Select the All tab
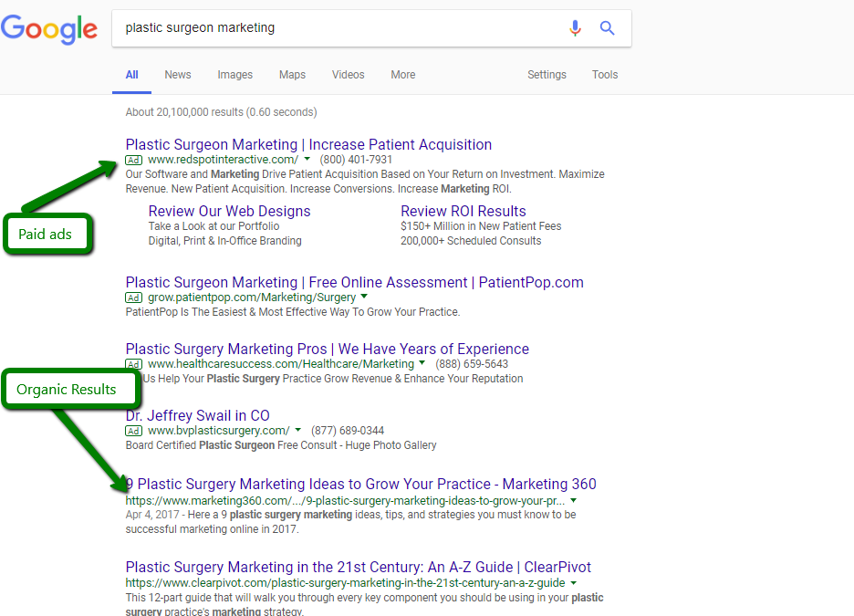This screenshot has width=854, height=616. coord(131,75)
